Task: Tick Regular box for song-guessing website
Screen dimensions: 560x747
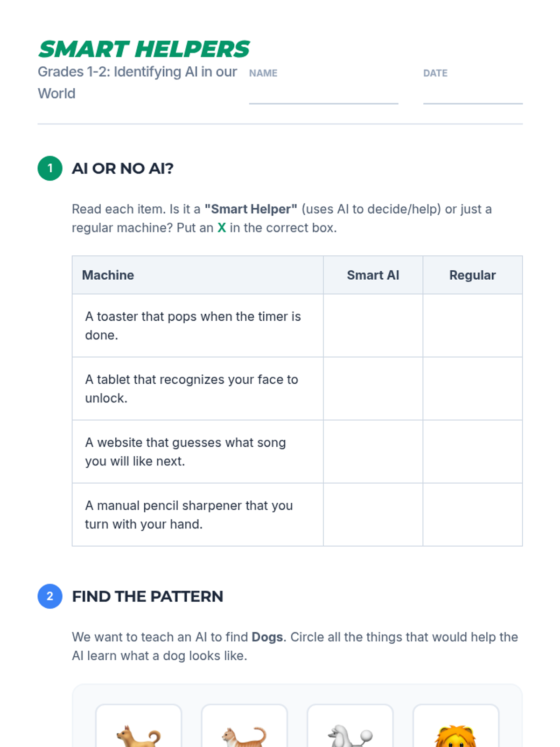Action: click(x=472, y=451)
